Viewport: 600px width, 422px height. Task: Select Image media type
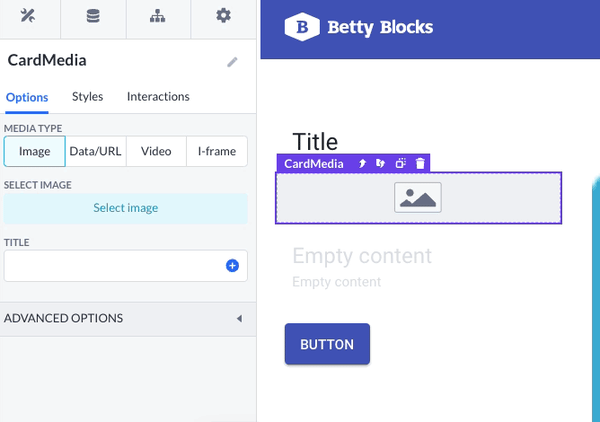[x=34, y=151]
